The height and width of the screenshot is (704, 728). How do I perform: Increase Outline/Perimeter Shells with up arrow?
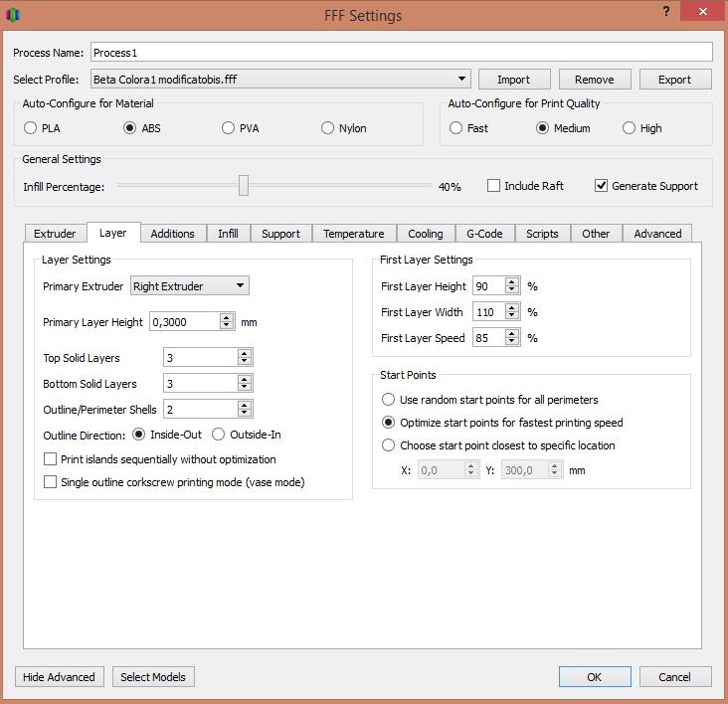(245, 405)
